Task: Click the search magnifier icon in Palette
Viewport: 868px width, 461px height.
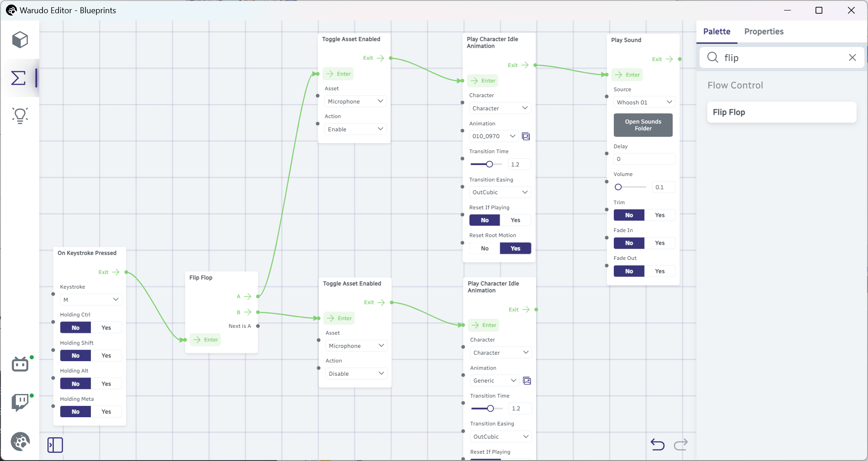Action: 713,57
